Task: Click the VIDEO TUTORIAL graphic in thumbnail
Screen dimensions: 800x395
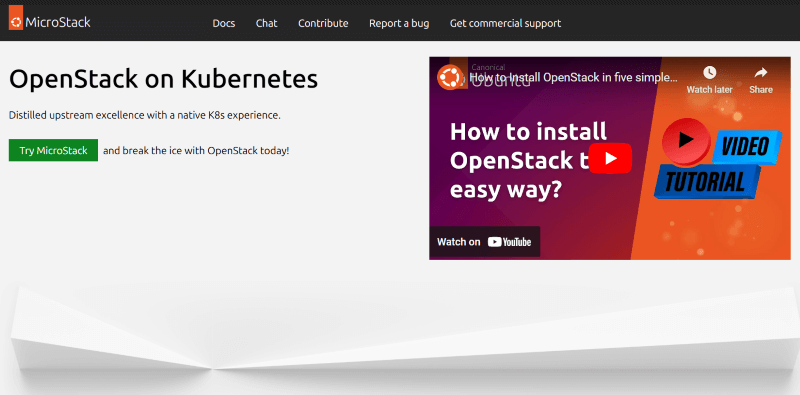Action: [x=718, y=159]
